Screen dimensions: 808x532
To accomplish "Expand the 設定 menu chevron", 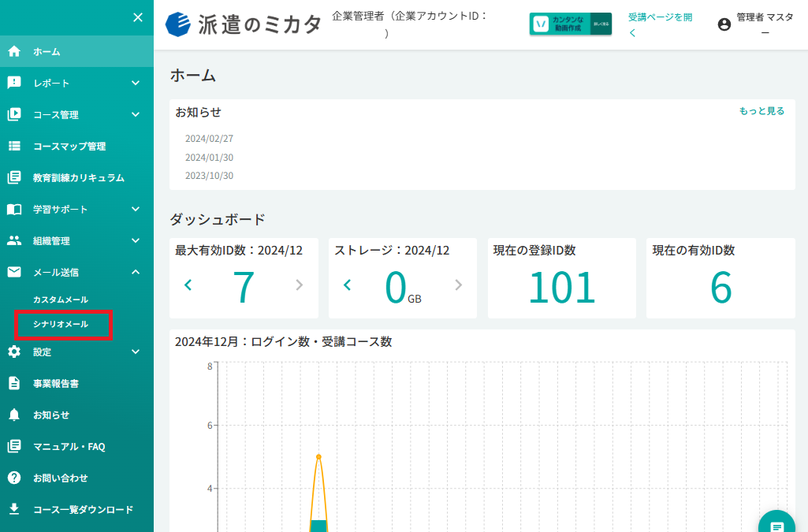I will point(136,352).
